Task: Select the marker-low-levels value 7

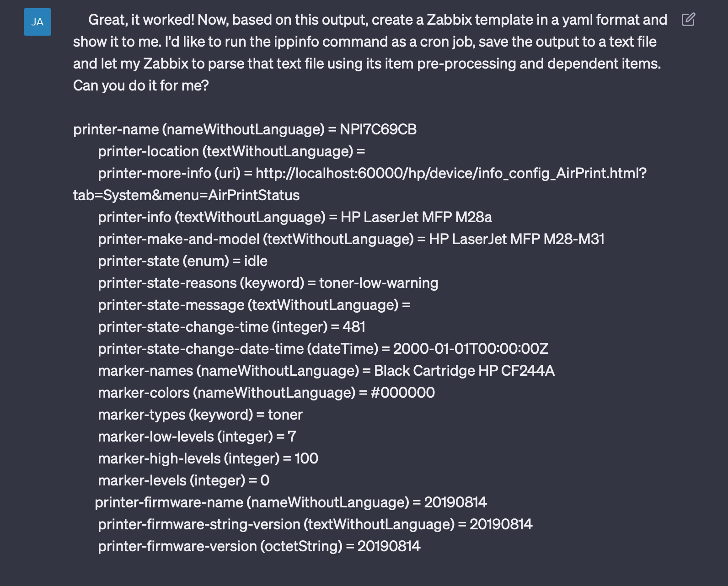Action: 291,437
